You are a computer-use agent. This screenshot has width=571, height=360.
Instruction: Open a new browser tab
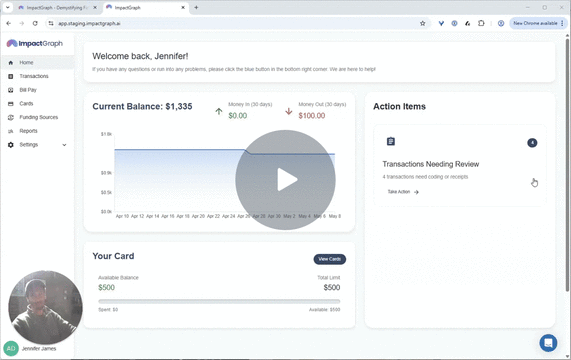(x=196, y=8)
